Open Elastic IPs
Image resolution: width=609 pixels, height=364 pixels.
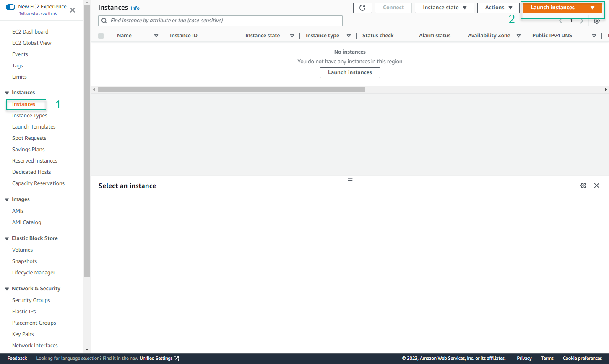(x=24, y=312)
